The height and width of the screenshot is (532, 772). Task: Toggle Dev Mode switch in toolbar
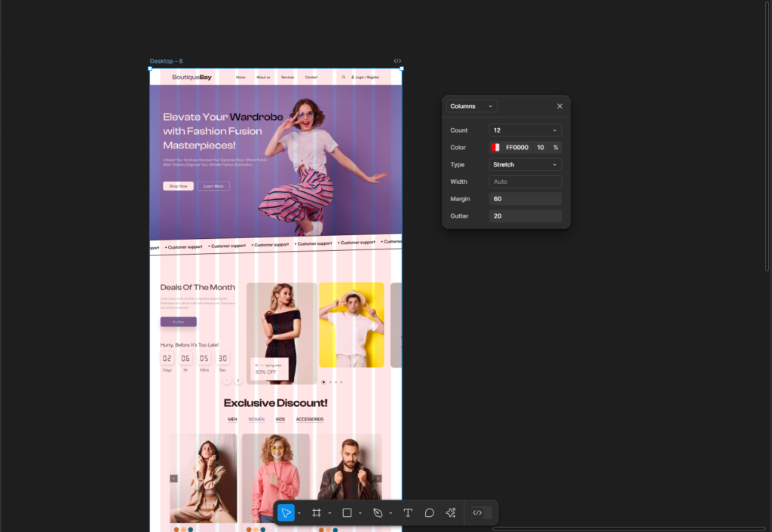pos(482,513)
